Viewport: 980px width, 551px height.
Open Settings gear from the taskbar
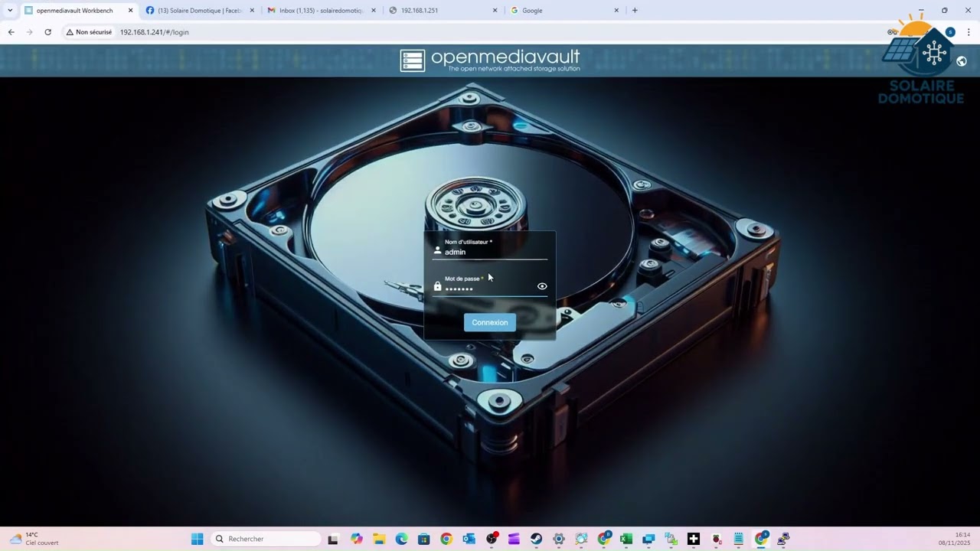559,539
